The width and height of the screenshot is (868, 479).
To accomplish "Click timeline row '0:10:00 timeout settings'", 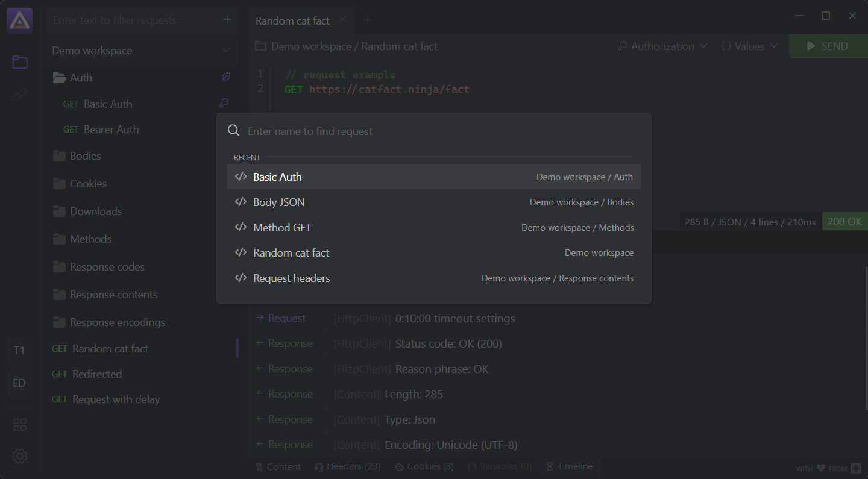I will [x=455, y=318].
